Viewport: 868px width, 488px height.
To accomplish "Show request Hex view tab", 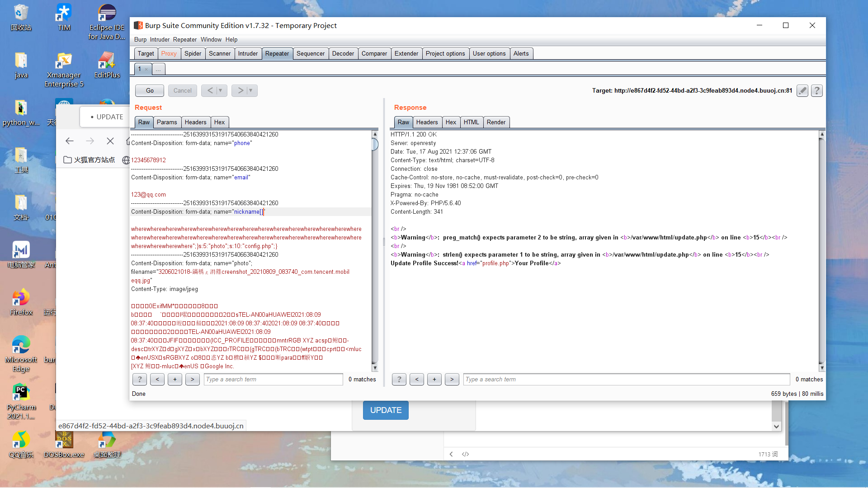I will tap(219, 122).
